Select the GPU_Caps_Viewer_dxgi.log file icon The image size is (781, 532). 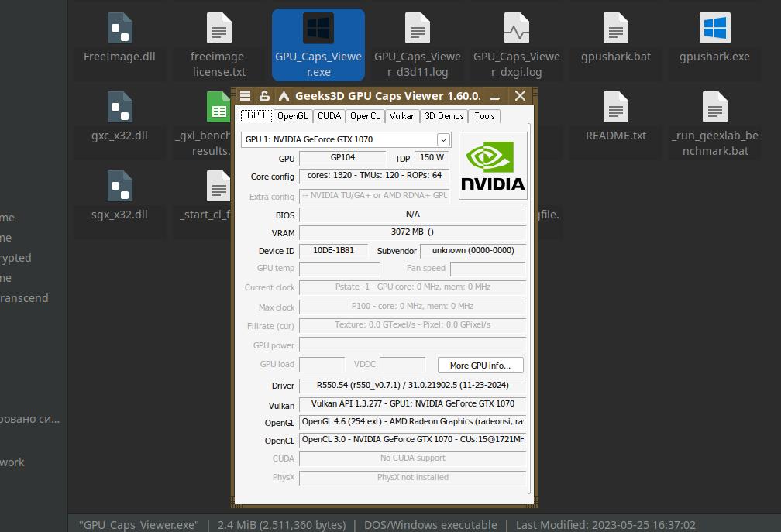point(517,28)
